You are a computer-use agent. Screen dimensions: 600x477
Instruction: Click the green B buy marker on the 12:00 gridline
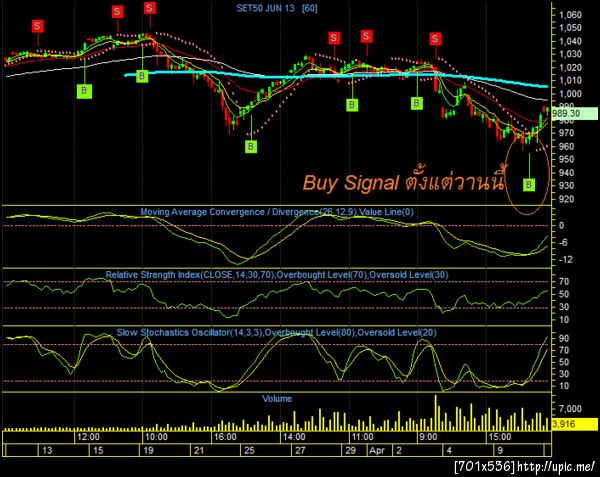tap(84, 91)
